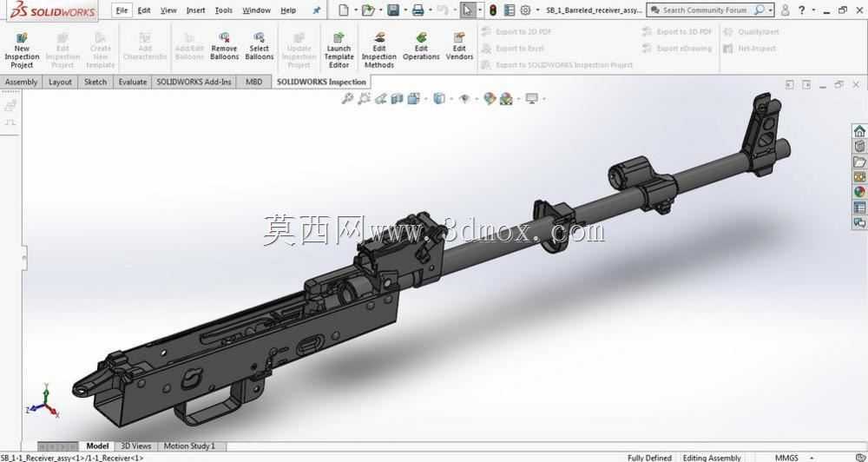This screenshot has height=462, width=868.
Task: Click the Help question mark
Action: point(801,10)
